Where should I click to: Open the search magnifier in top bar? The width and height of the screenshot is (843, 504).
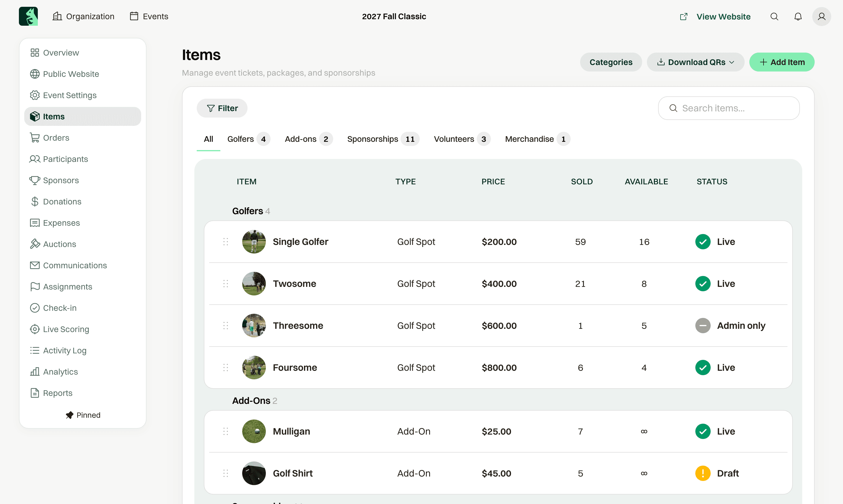(774, 17)
